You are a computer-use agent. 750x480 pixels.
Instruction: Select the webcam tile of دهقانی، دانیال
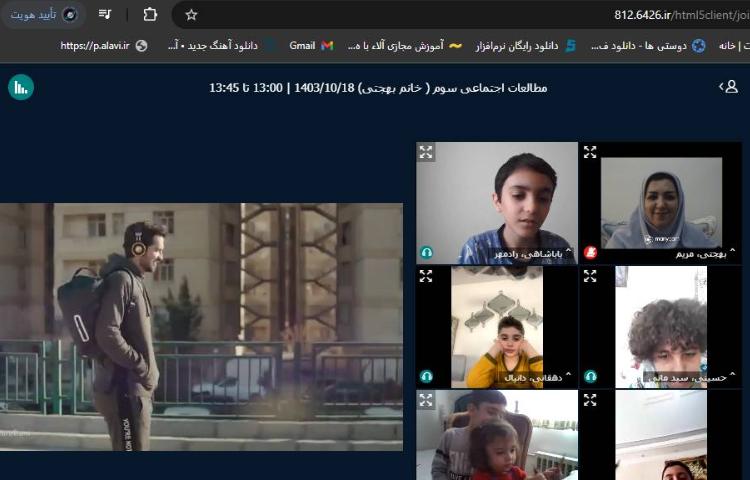(496, 327)
